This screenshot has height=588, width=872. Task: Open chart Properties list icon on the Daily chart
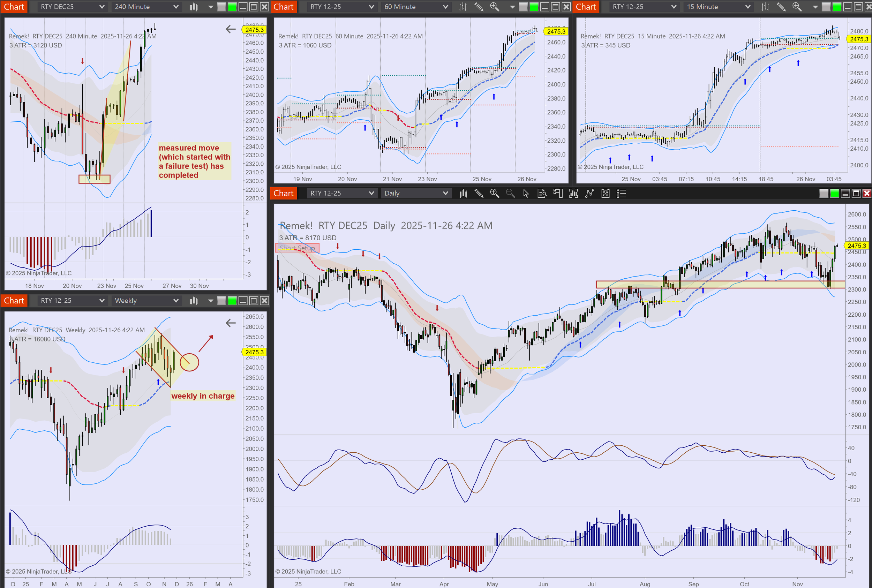[x=621, y=194]
